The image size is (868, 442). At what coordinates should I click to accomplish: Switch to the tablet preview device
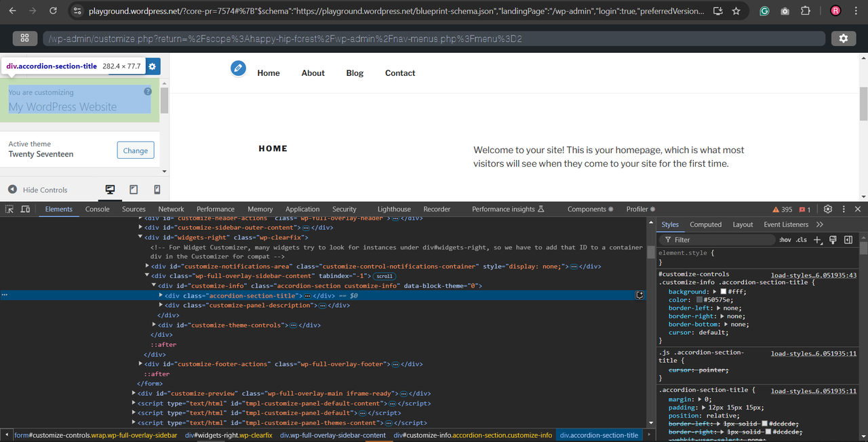tap(134, 190)
